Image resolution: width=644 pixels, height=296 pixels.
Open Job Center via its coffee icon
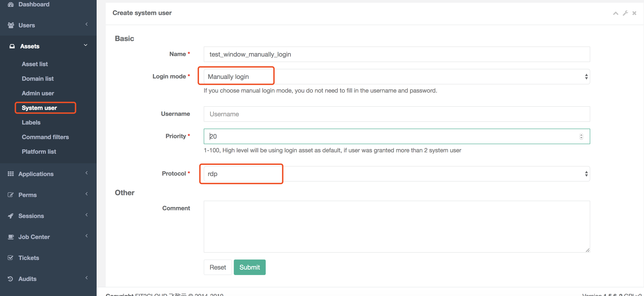[x=11, y=237]
